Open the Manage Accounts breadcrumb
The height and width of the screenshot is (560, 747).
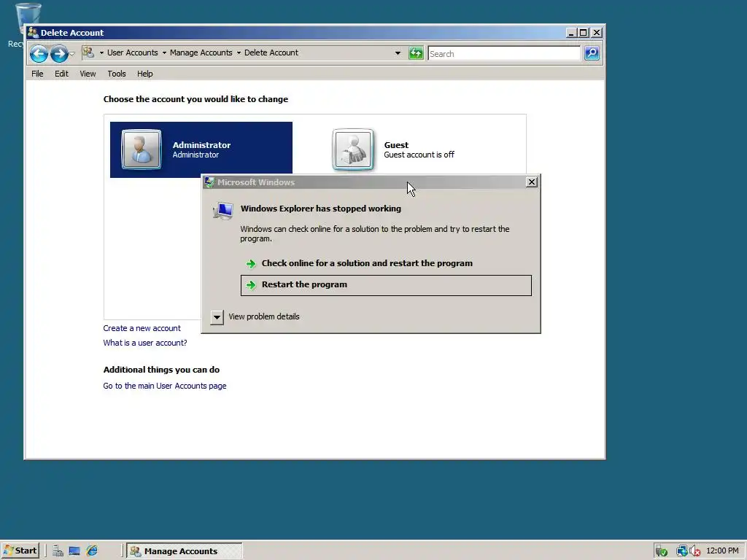point(201,52)
